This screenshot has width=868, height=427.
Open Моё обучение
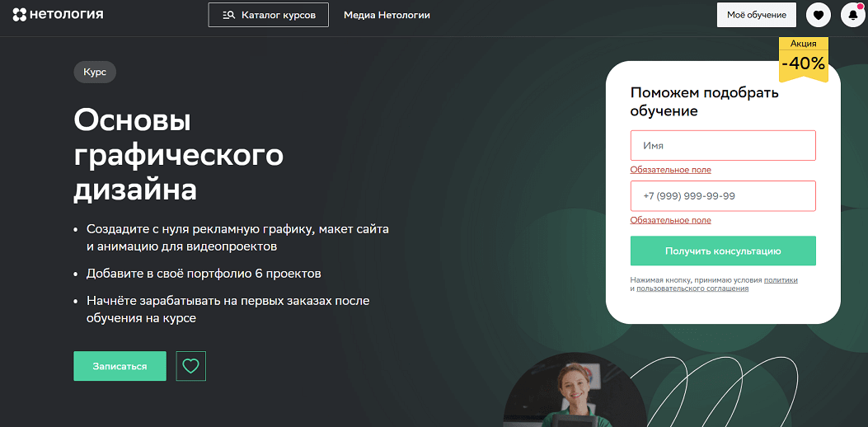coord(757,15)
